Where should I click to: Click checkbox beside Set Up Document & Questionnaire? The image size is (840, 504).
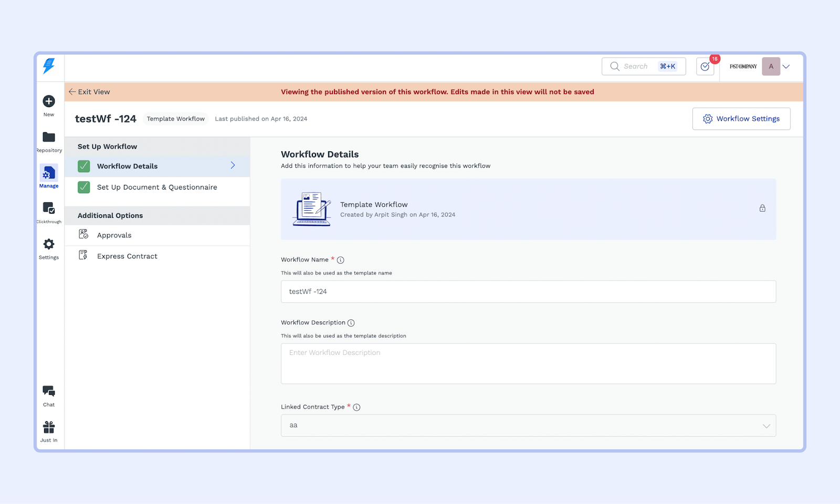tap(84, 187)
